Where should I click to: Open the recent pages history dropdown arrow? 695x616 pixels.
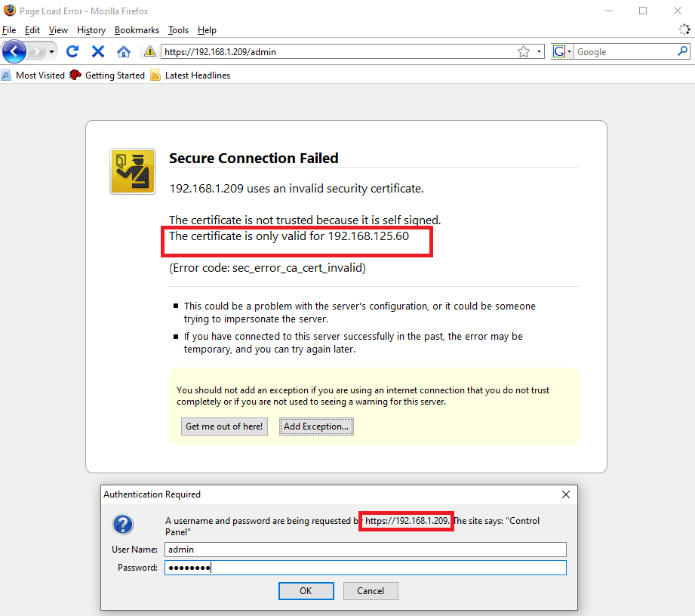[x=52, y=52]
